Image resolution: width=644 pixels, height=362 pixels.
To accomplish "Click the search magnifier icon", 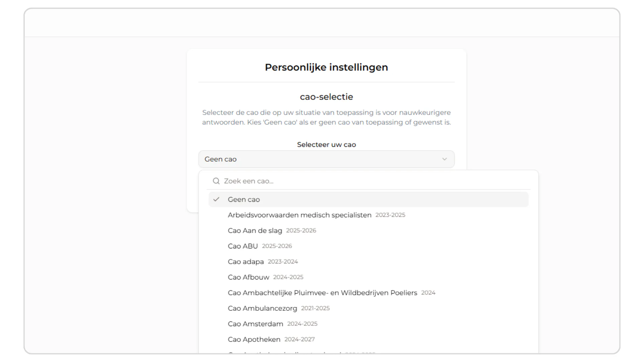I will pos(216,181).
